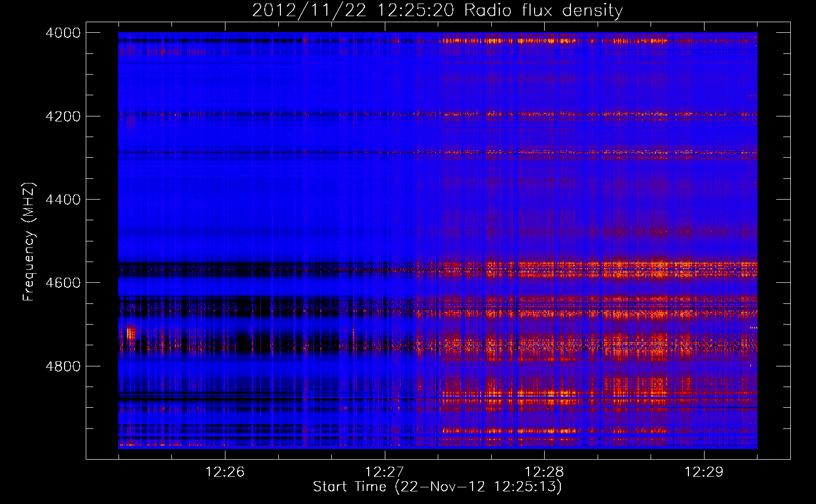The height and width of the screenshot is (504, 816).
Task: Click the plot title "Radio flux density"
Action: click(x=544, y=11)
